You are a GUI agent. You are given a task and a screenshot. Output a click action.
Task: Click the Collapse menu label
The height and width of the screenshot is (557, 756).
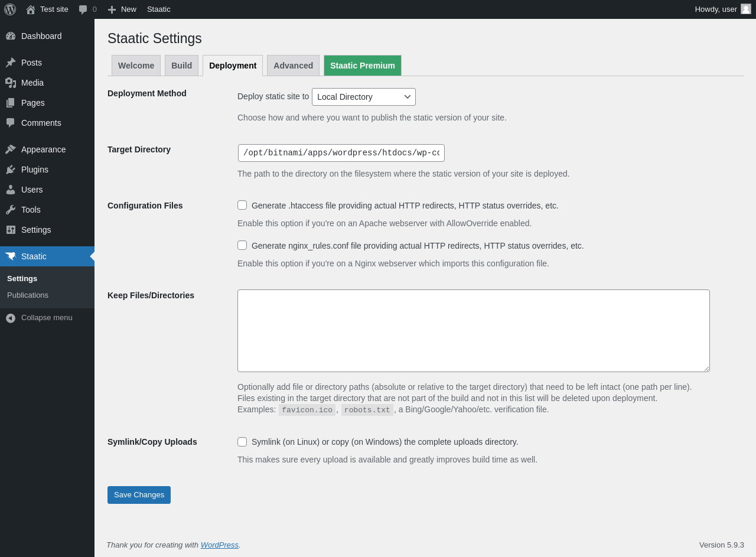coord(47,318)
